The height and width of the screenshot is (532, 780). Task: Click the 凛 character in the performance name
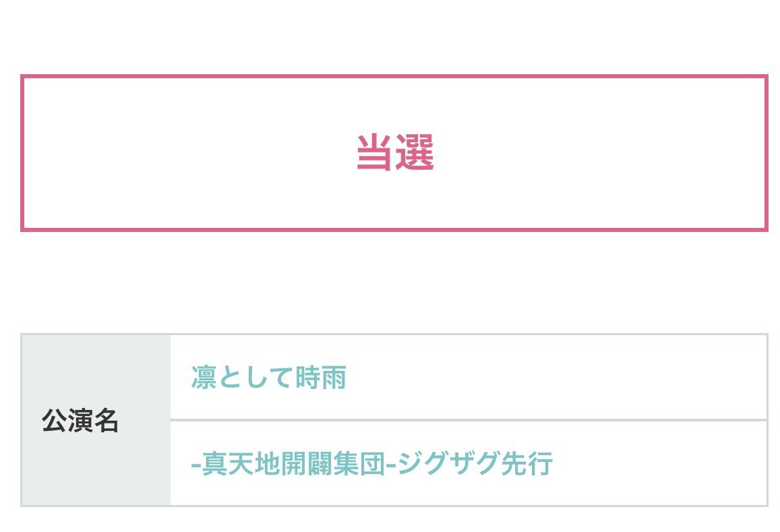pyautogui.click(x=204, y=378)
